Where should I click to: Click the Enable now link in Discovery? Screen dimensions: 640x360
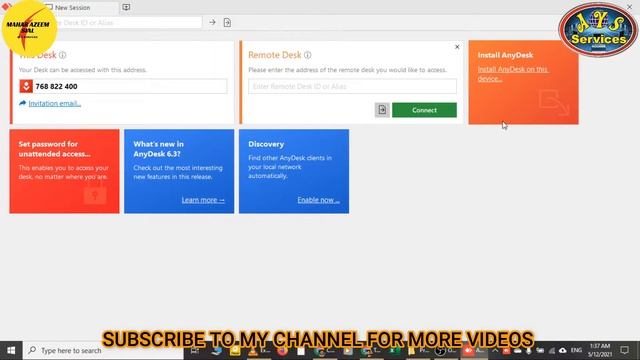tap(318, 200)
